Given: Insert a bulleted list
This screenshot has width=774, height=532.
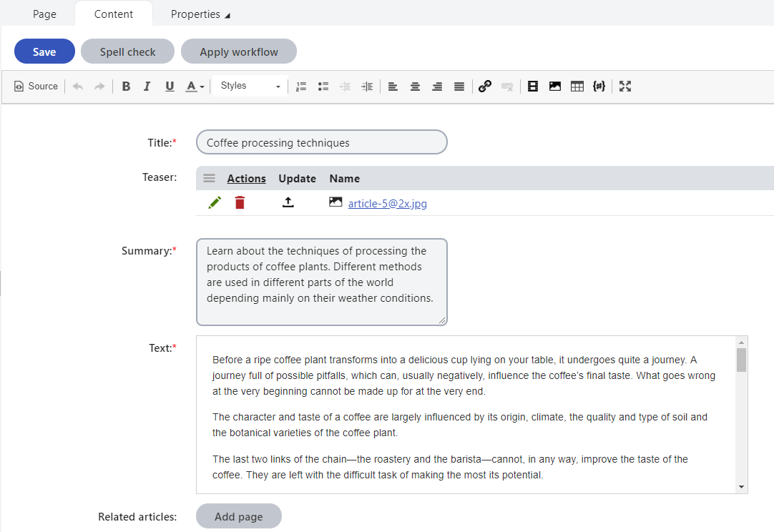Looking at the screenshot, I should tap(323, 87).
